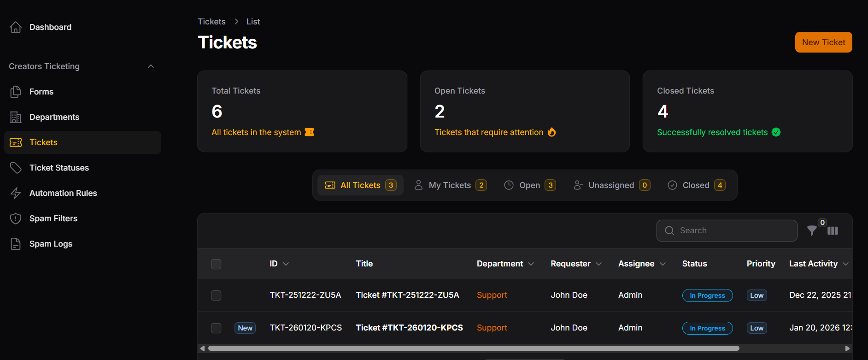
Task: Click the Departments building icon
Action: [16, 117]
